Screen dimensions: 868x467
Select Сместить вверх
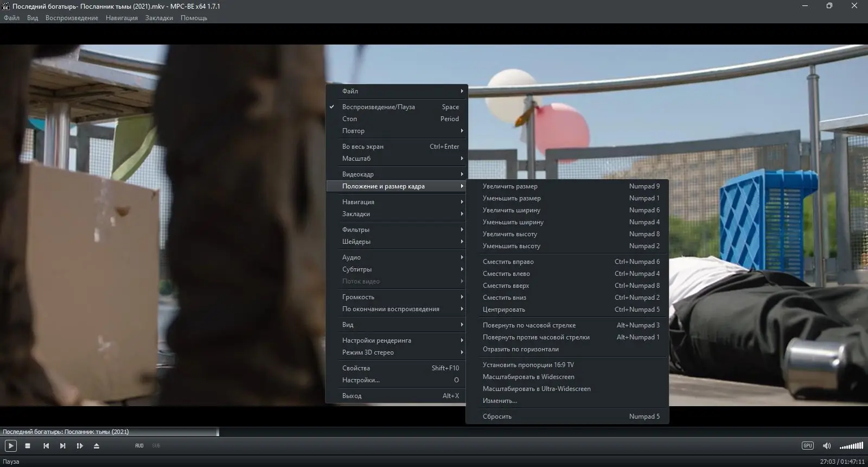567,286
